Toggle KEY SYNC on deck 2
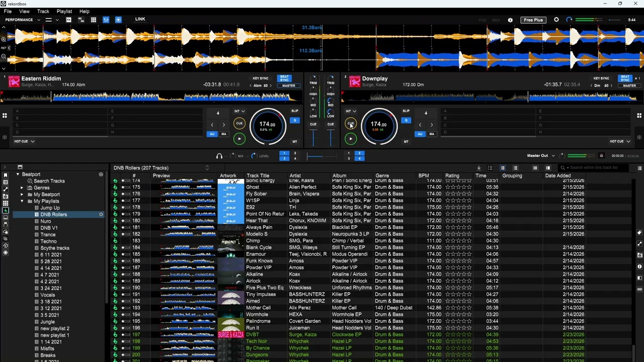This screenshot has height=362, width=644. (601, 78)
